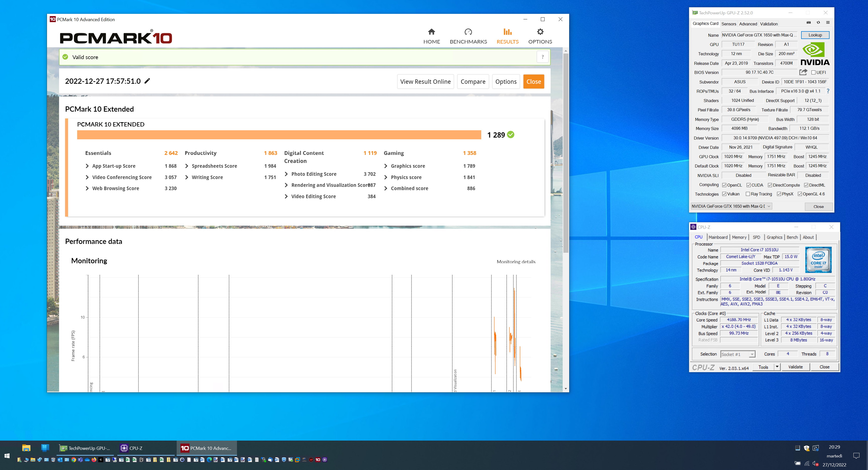Open the Results bar chart icon
Screen dimensions: 868x470
507,32
